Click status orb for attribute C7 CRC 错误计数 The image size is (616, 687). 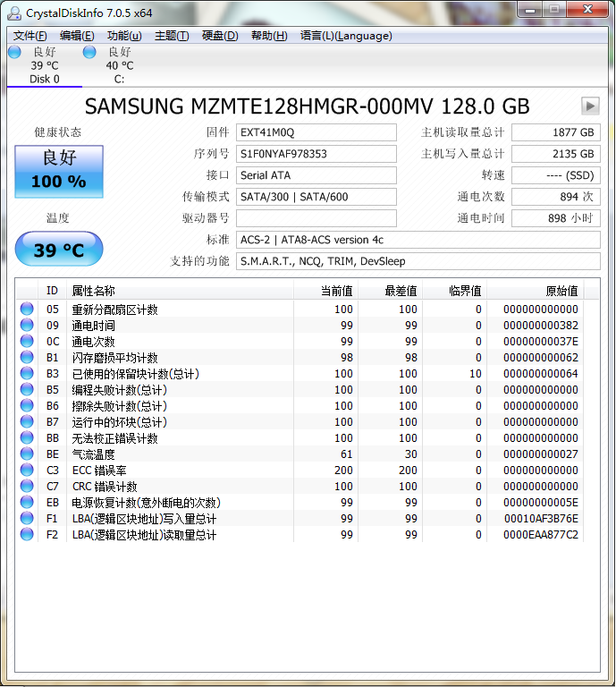coord(27,486)
